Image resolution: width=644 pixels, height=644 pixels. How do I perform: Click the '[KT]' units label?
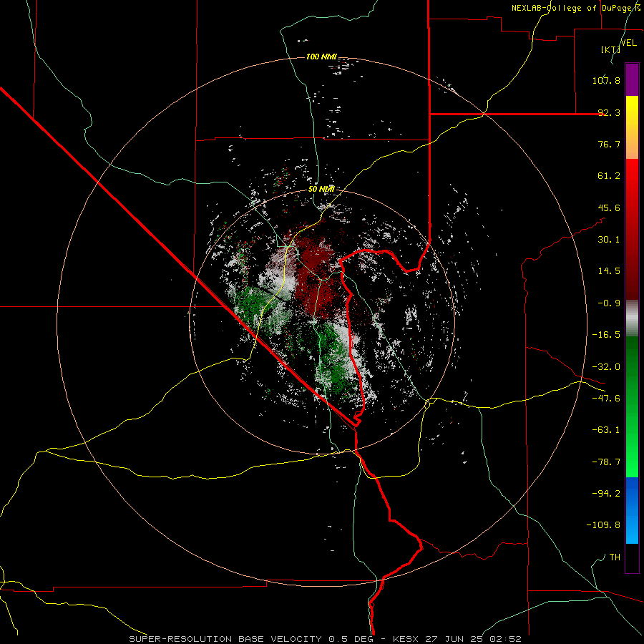(x=610, y=49)
